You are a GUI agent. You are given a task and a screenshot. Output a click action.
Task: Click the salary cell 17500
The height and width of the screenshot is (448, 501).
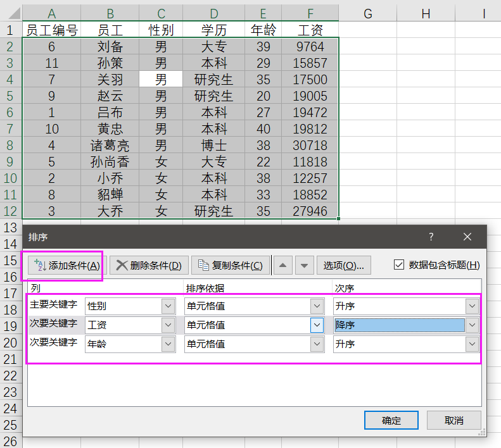coord(310,79)
